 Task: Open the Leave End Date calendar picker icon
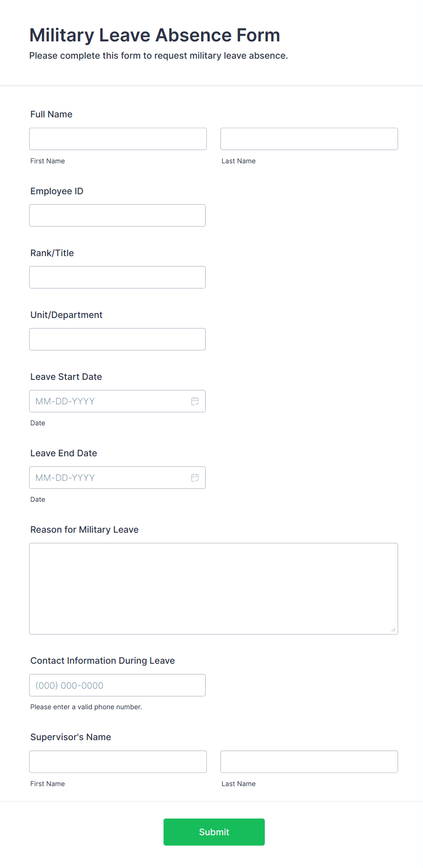click(195, 478)
